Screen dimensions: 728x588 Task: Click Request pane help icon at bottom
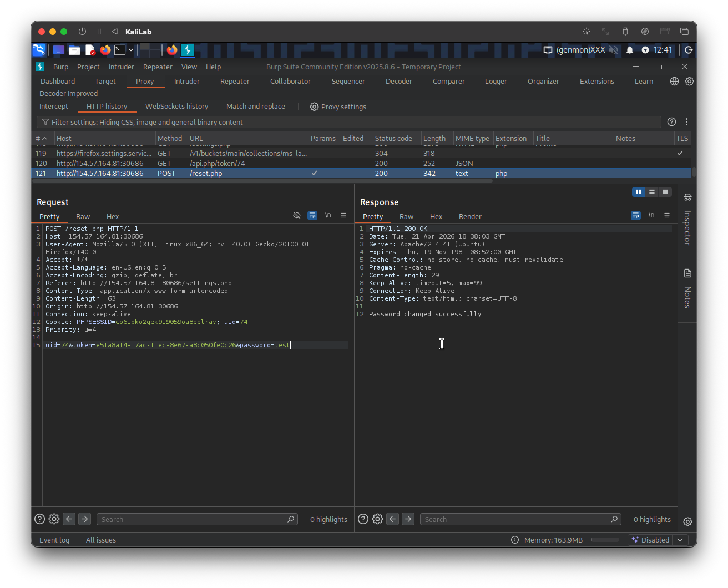coord(39,519)
